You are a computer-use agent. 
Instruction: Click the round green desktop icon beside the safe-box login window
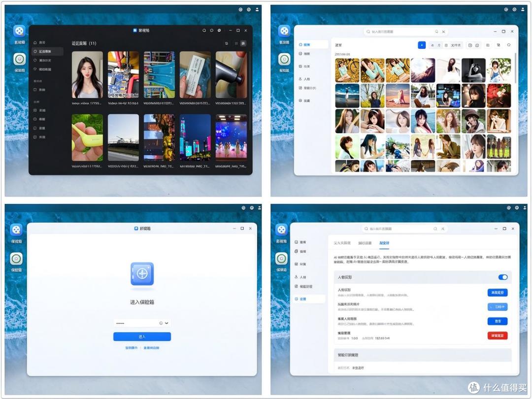tap(16, 259)
